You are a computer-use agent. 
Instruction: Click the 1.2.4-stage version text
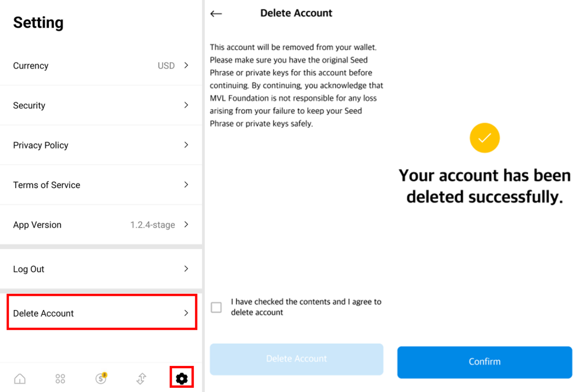coord(152,225)
